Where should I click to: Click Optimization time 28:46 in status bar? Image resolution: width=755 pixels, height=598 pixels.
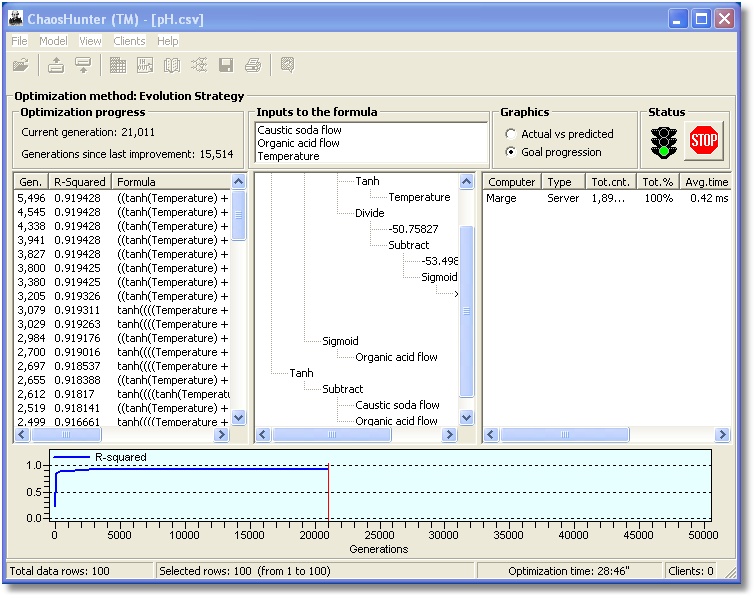click(569, 571)
